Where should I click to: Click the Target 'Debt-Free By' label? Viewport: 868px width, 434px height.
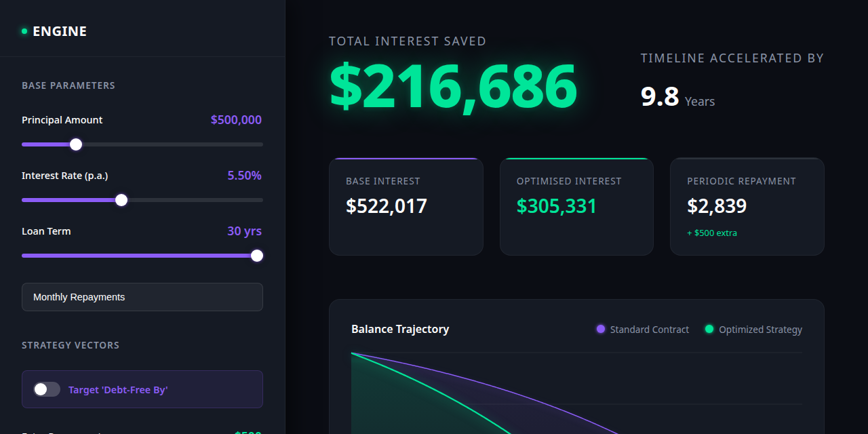(x=118, y=390)
